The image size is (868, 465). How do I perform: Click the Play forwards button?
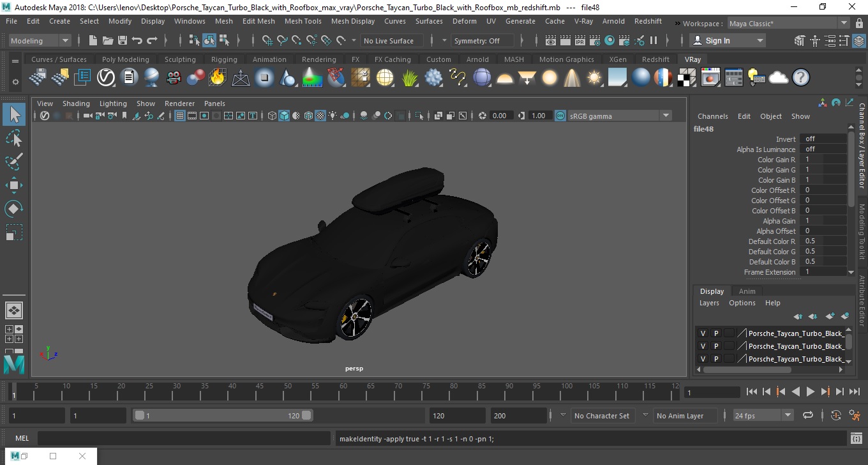[x=810, y=392]
